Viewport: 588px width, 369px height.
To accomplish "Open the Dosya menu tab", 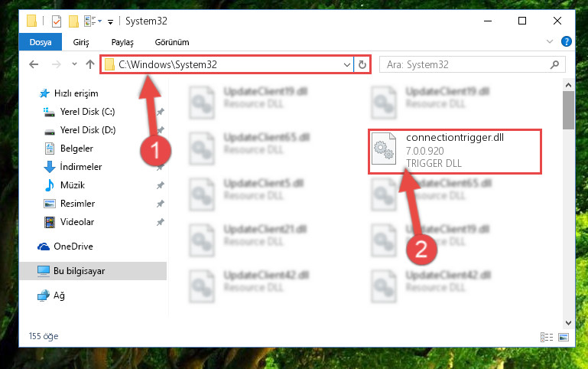I will [41, 42].
